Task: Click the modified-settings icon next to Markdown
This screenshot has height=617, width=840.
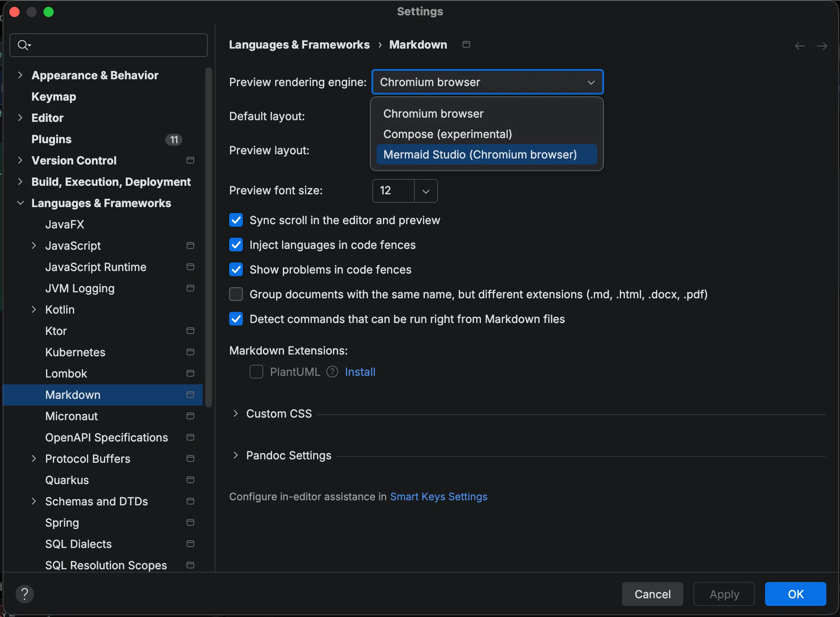Action: tap(190, 395)
